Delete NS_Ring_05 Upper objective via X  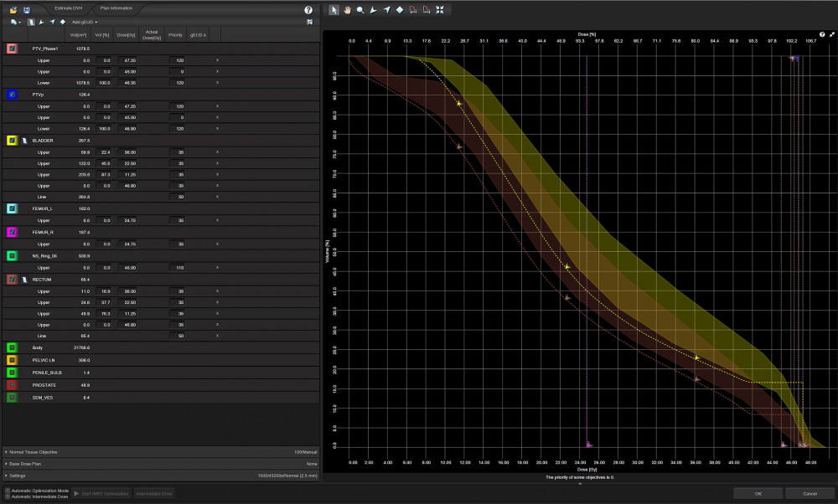(217, 267)
